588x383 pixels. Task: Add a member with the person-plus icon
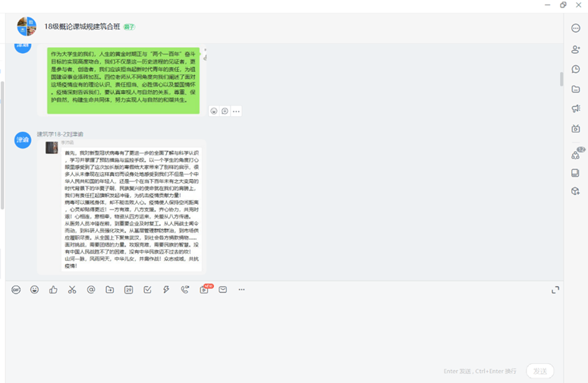pos(576,49)
